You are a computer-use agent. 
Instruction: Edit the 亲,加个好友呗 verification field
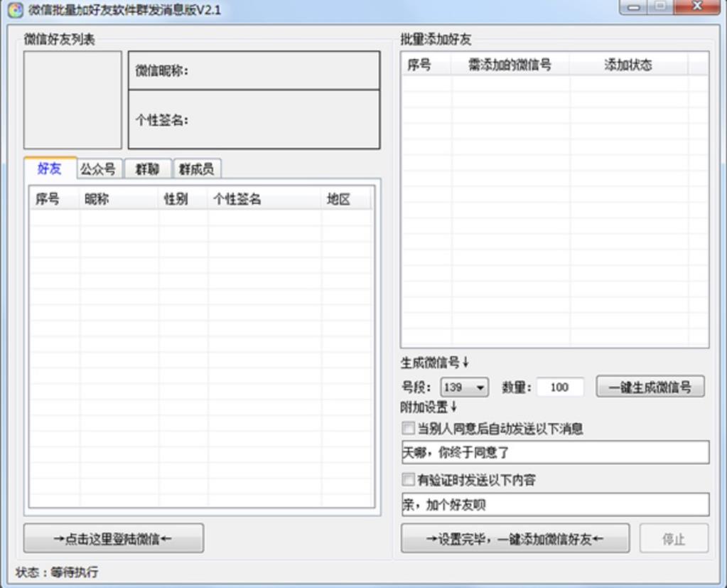click(x=556, y=505)
